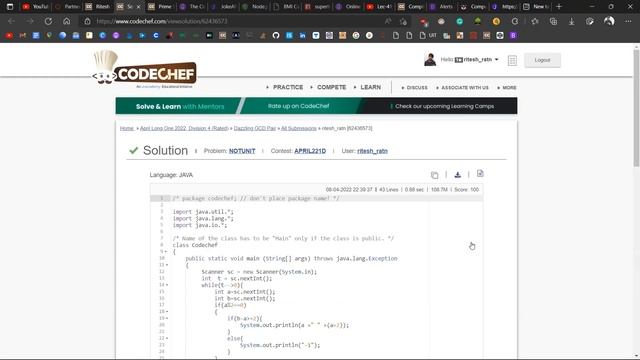Open the LEARN menu
The height and width of the screenshot is (360, 640).
pos(368,87)
